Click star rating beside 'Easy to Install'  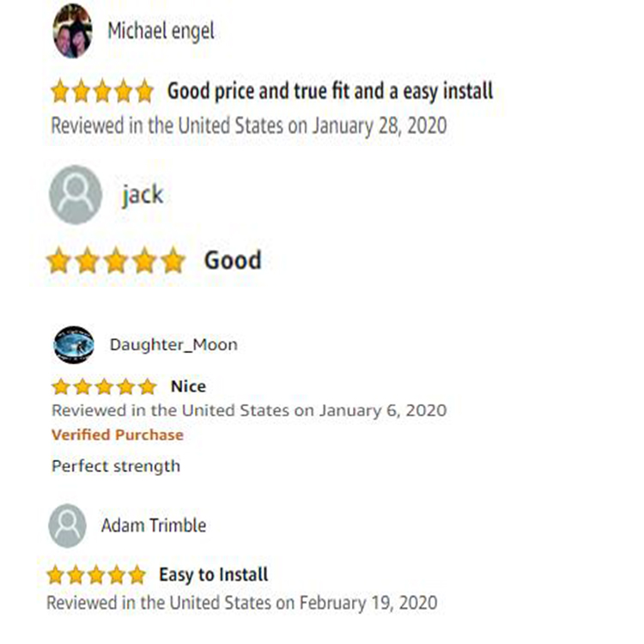[97, 574]
